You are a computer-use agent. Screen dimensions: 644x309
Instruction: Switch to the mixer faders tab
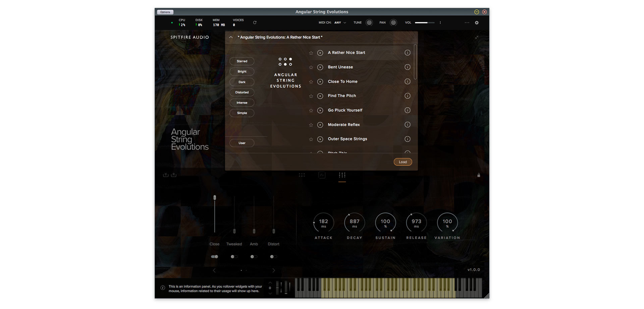[342, 175]
